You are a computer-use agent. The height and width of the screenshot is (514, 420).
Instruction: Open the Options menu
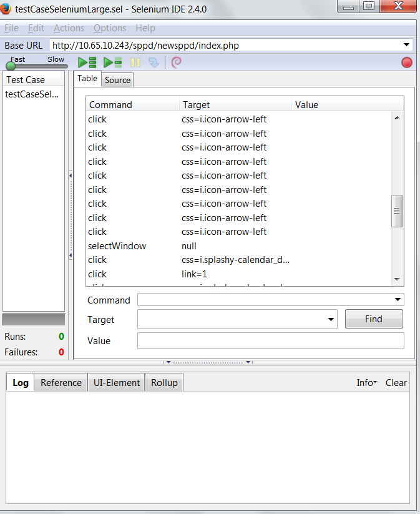pos(110,28)
